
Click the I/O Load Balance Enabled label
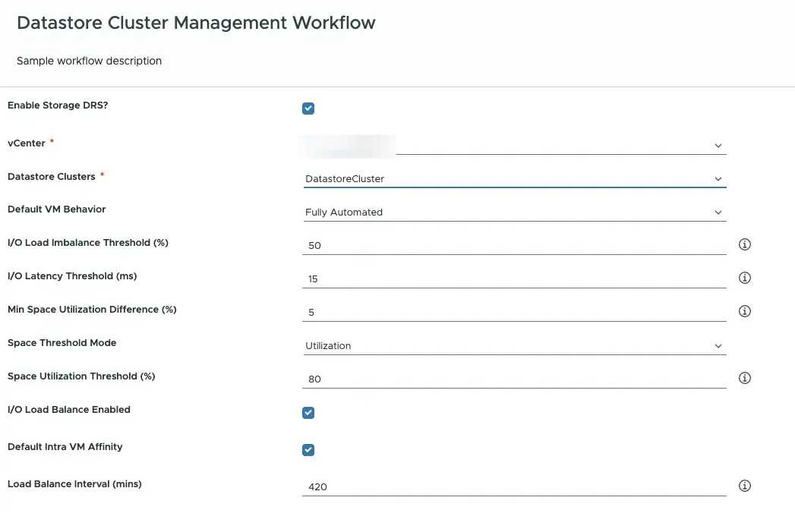[x=69, y=409]
